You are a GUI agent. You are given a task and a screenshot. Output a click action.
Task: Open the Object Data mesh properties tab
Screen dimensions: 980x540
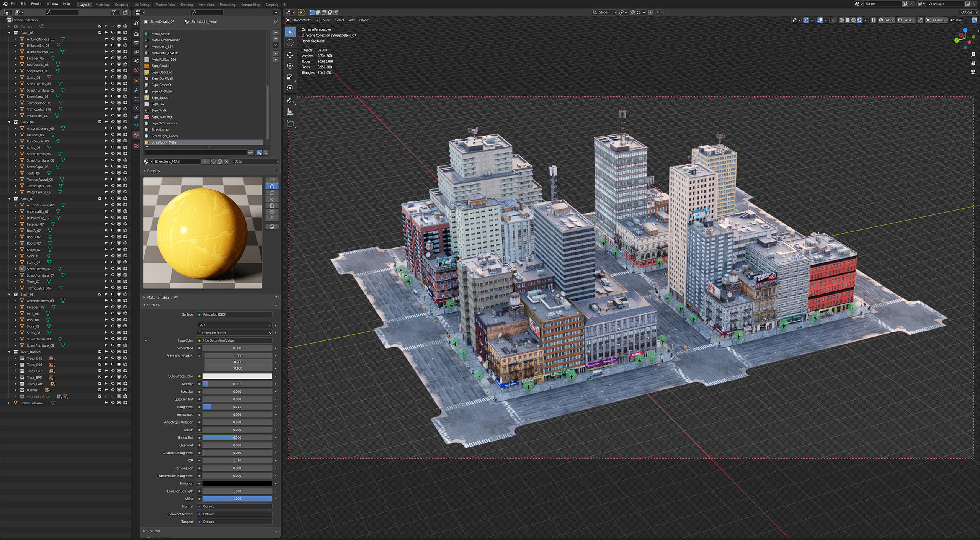tap(136, 126)
